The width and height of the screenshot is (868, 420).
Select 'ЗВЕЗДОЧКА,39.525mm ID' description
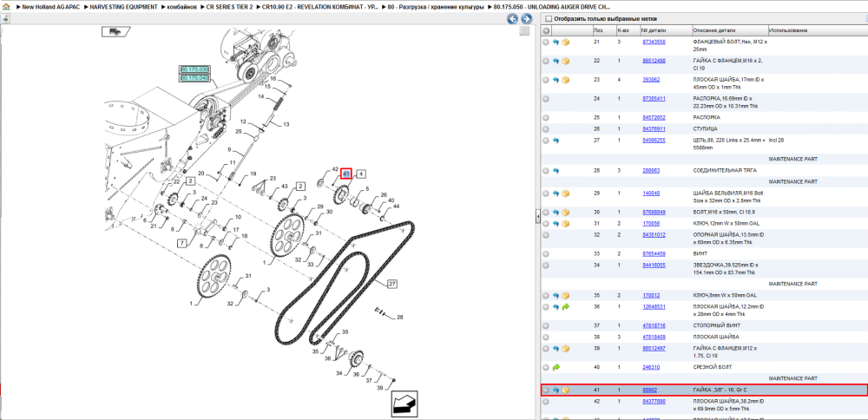pyautogui.click(x=727, y=265)
